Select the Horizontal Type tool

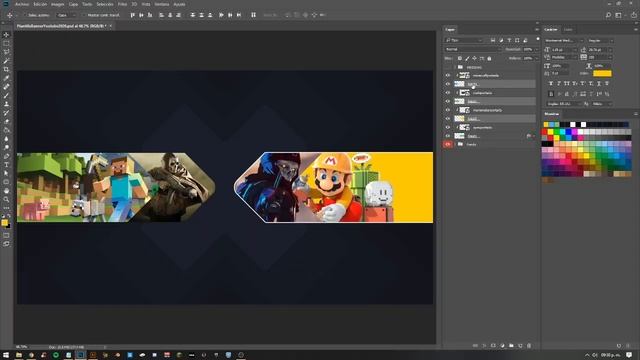point(6,164)
